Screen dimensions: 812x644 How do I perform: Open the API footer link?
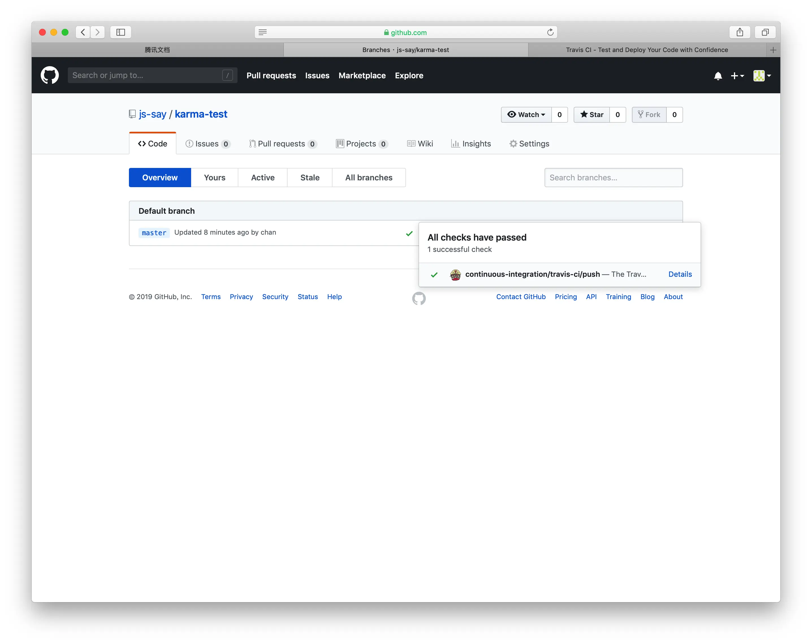coord(591,297)
